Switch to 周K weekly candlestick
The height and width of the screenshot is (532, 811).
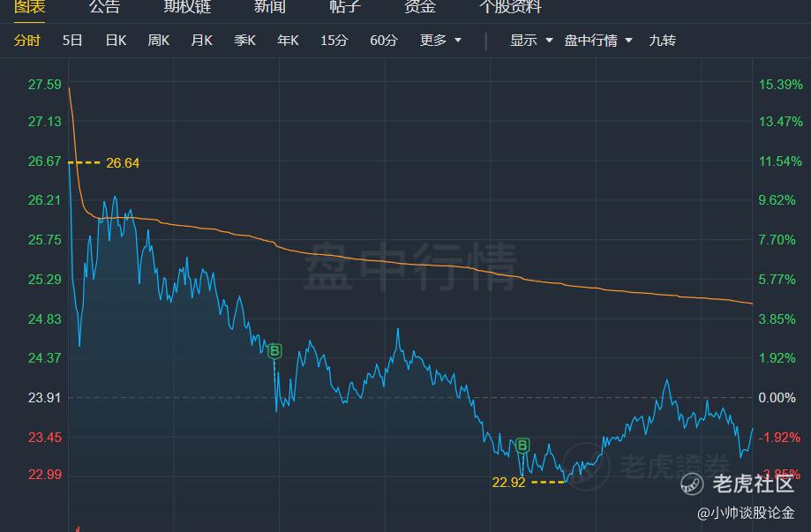click(159, 41)
